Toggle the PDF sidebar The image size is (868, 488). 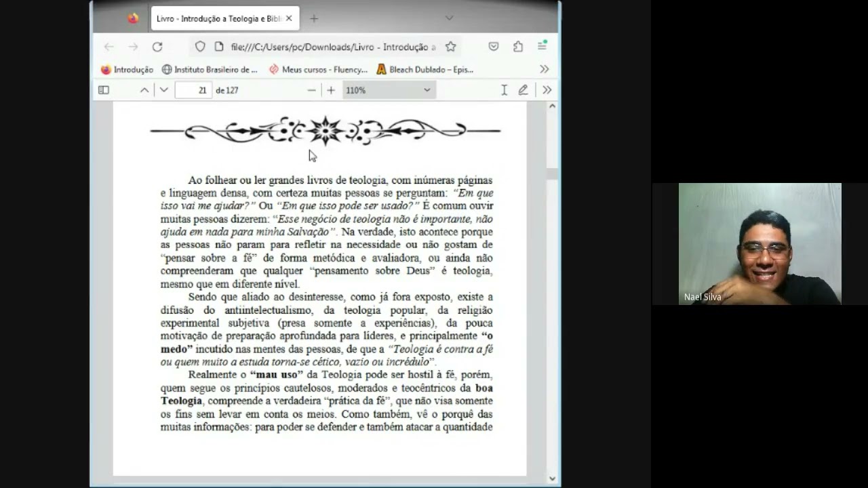pyautogui.click(x=104, y=90)
